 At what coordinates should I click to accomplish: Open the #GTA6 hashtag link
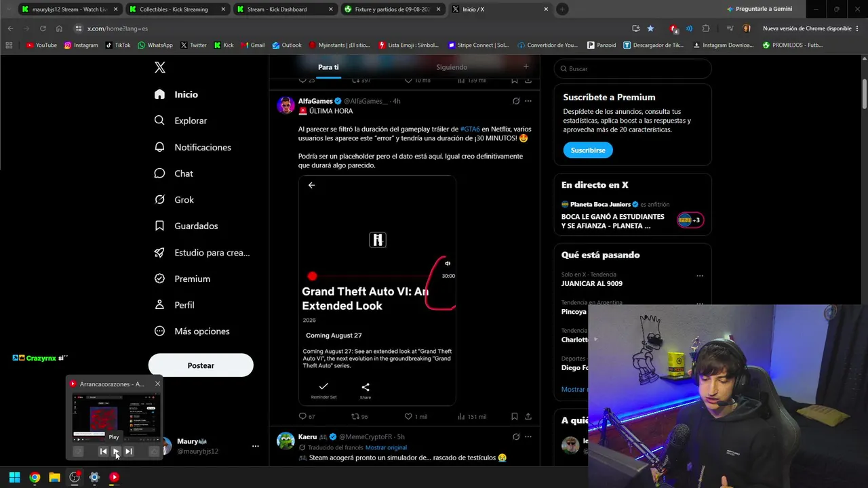point(470,129)
